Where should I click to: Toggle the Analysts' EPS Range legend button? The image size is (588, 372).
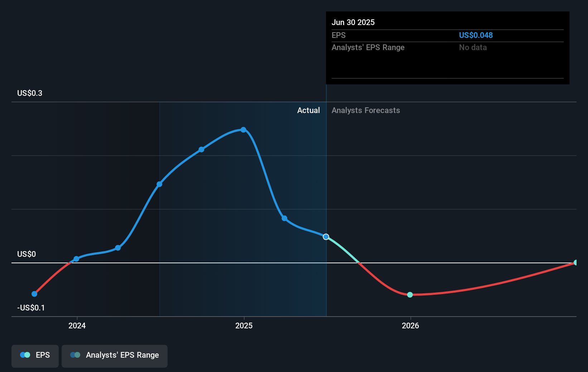click(x=115, y=356)
